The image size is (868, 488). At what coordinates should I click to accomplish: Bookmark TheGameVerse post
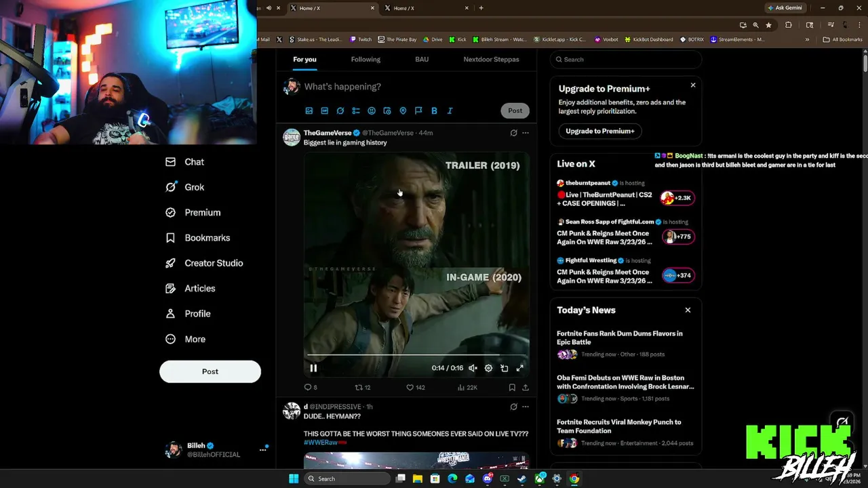tap(512, 388)
